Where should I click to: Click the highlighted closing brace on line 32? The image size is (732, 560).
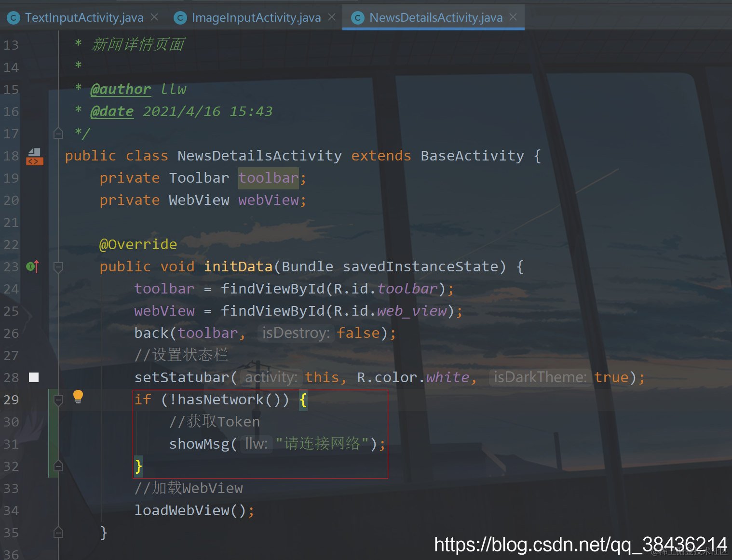coord(138,466)
